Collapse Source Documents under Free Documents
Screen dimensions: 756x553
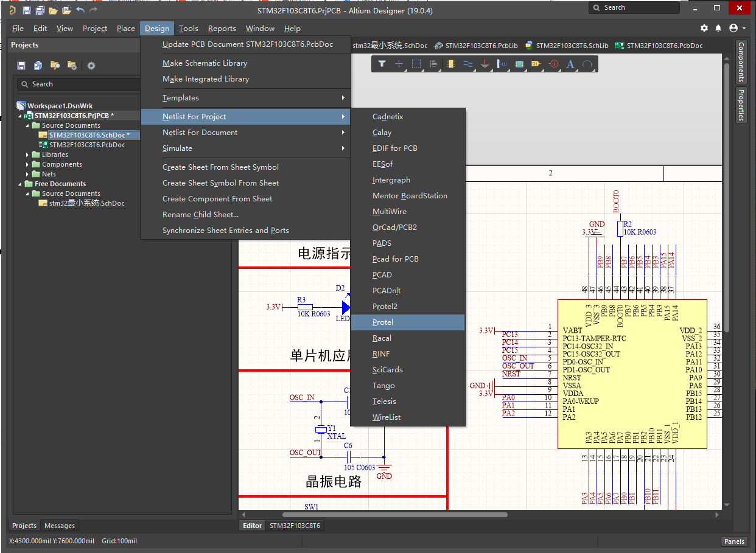(x=27, y=193)
